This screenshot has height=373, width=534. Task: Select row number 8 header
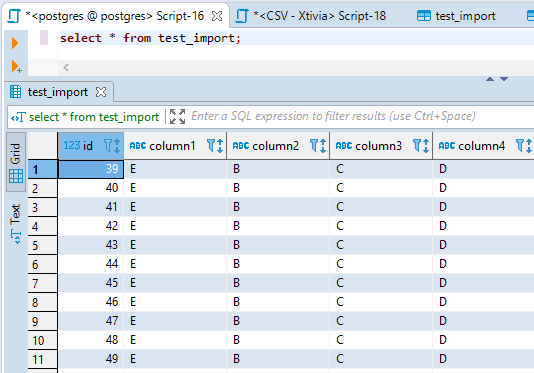click(43, 302)
